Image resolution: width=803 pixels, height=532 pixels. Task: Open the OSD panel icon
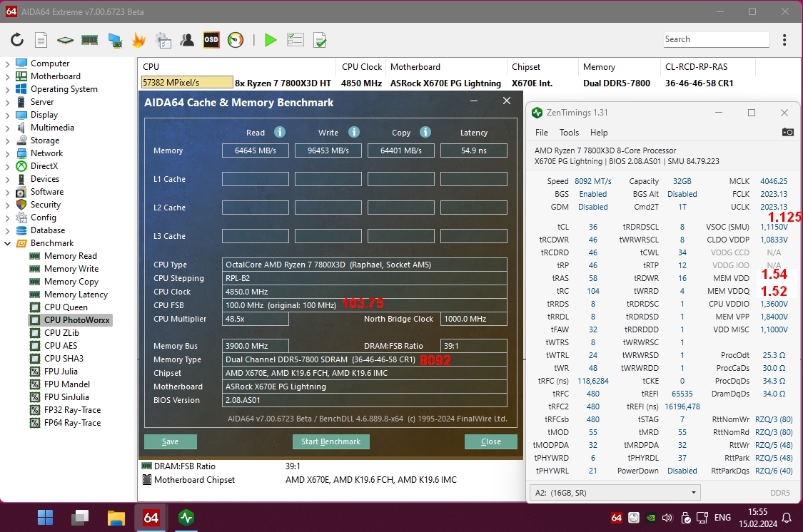pyautogui.click(x=211, y=40)
